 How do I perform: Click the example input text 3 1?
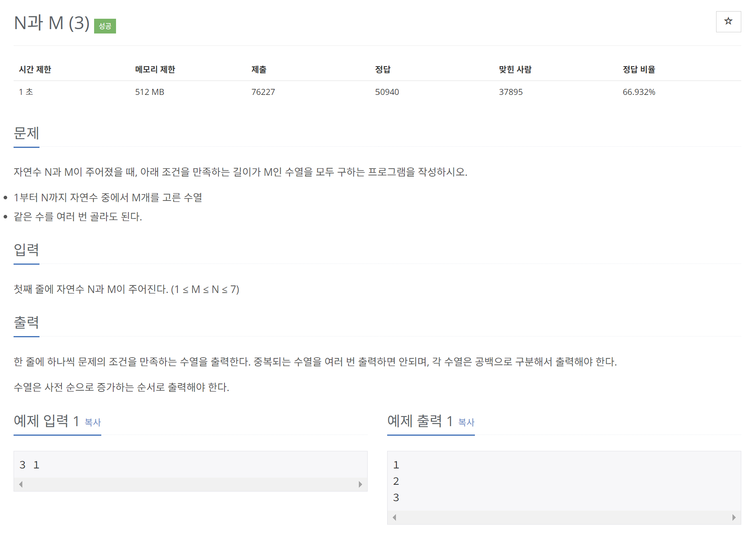tap(30, 465)
